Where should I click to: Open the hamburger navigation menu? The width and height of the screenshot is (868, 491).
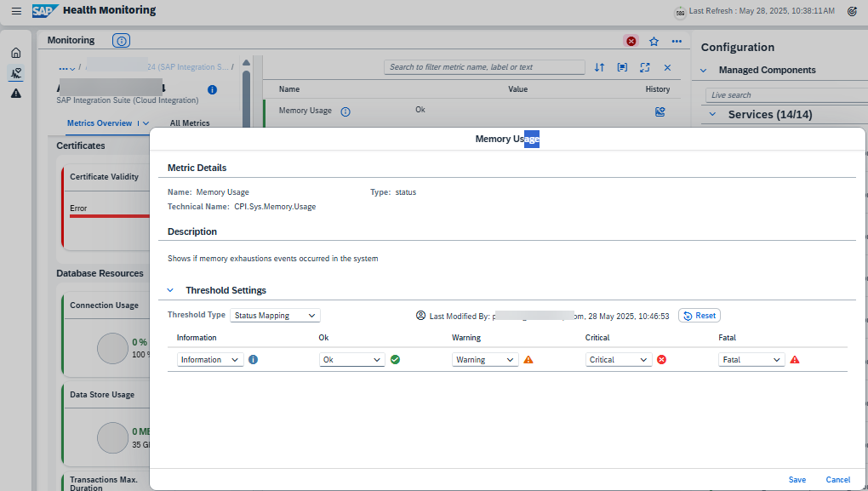pos(17,11)
